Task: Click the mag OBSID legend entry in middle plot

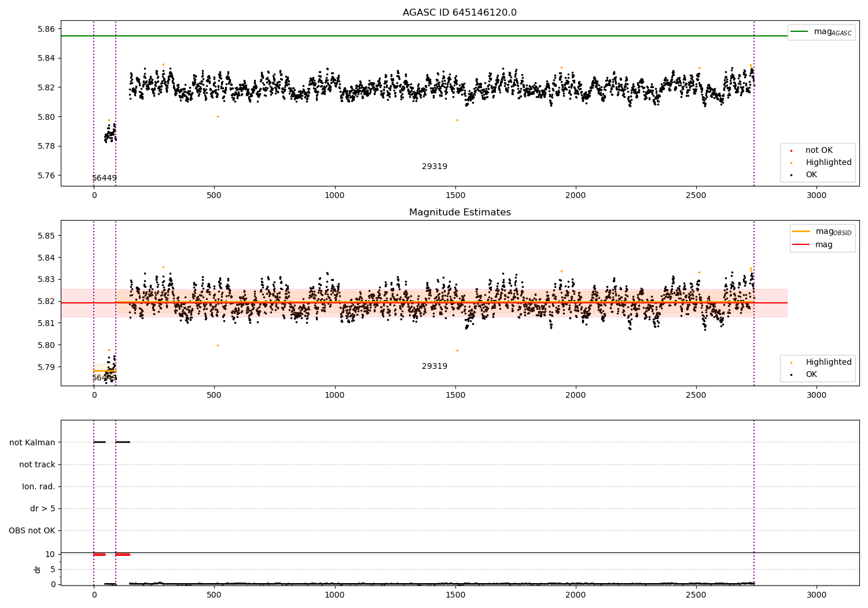Action: [822, 232]
